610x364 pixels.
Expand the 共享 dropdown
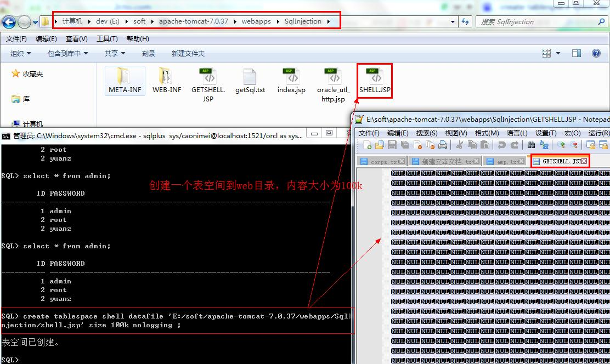115,54
